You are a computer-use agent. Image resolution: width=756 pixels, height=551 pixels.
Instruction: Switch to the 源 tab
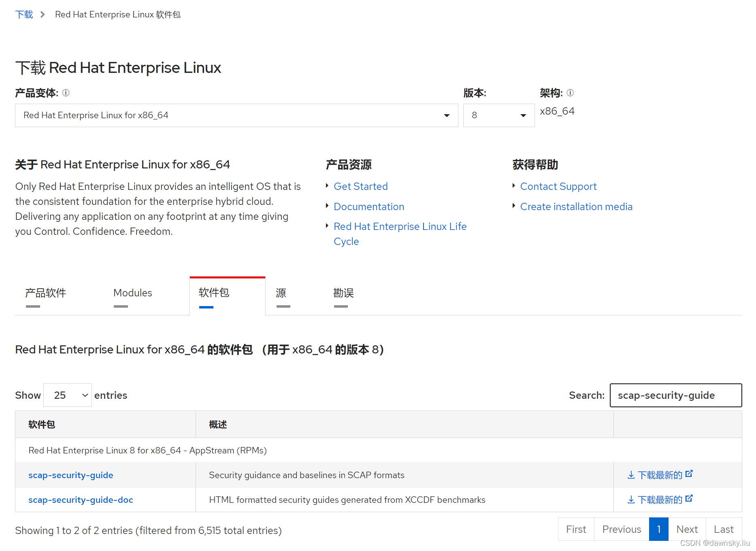point(282,293)
